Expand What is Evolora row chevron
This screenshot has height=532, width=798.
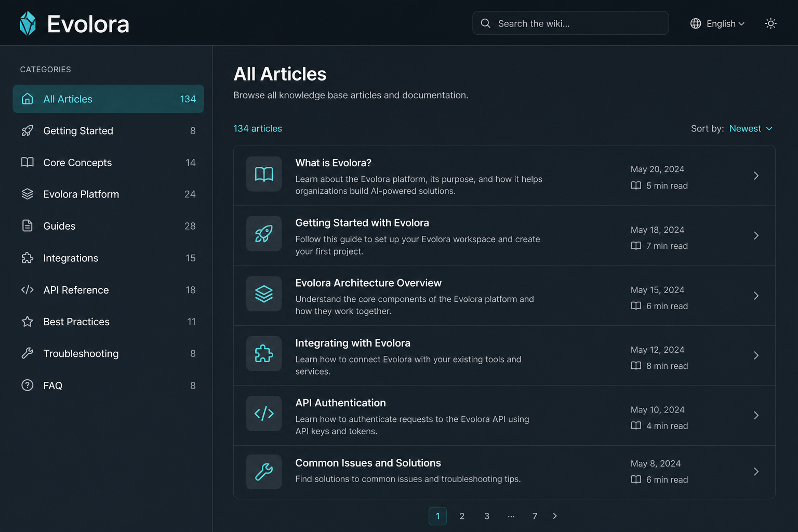click(756, 176)
